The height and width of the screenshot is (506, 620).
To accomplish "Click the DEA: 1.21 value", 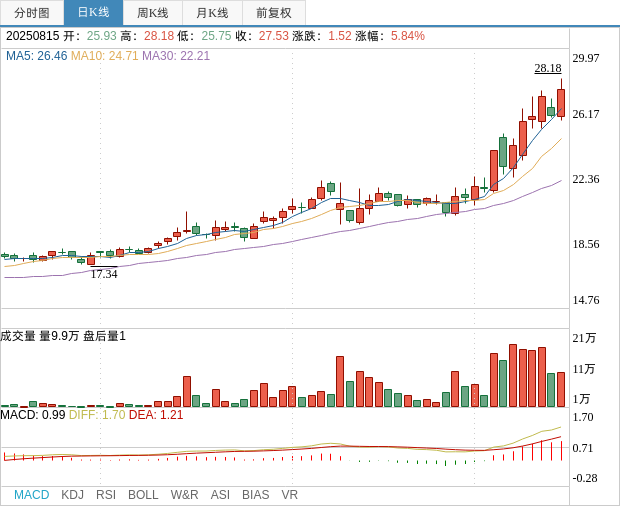I will 156,415.
